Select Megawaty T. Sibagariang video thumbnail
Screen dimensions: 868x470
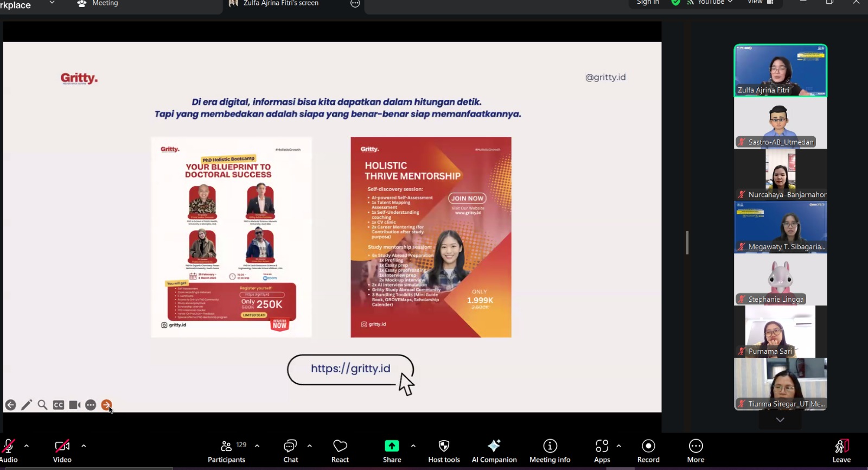click(x=780, y=227)
